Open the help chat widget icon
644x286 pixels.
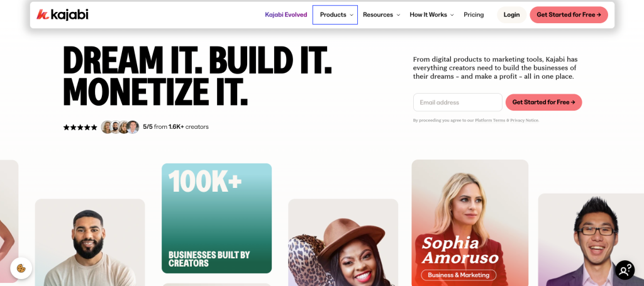[x=625, y=270]
